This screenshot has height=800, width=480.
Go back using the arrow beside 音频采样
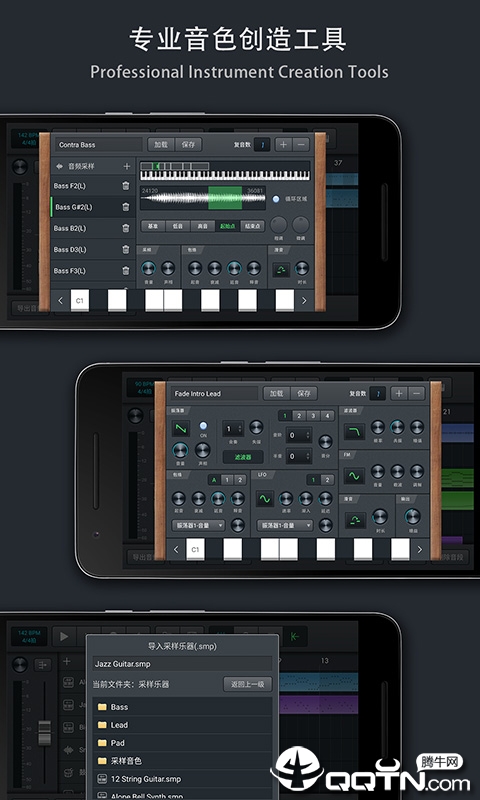[x=59, y=166]
